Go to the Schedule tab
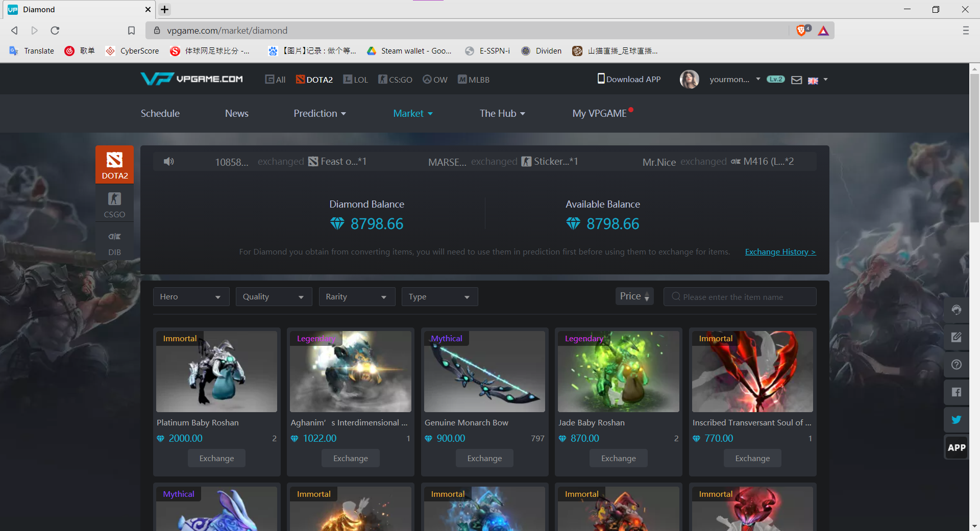 pyautogui.click(x=160, y=113)
